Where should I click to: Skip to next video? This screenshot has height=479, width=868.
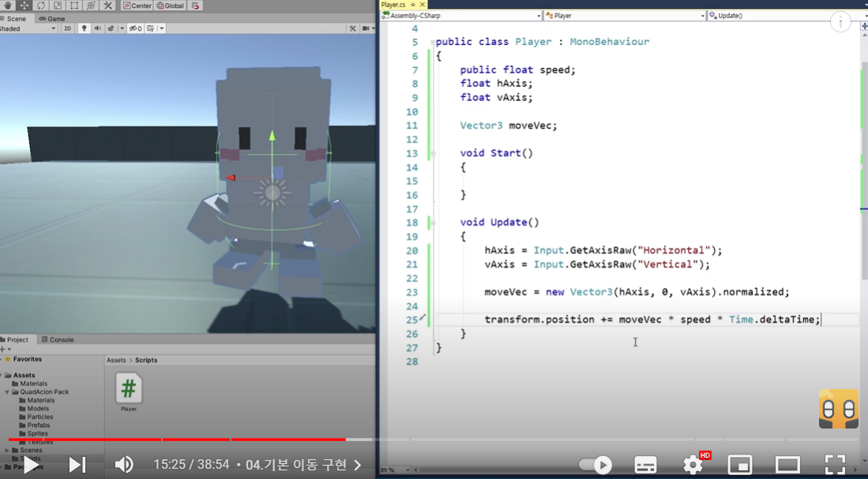[x=77, y=465]
